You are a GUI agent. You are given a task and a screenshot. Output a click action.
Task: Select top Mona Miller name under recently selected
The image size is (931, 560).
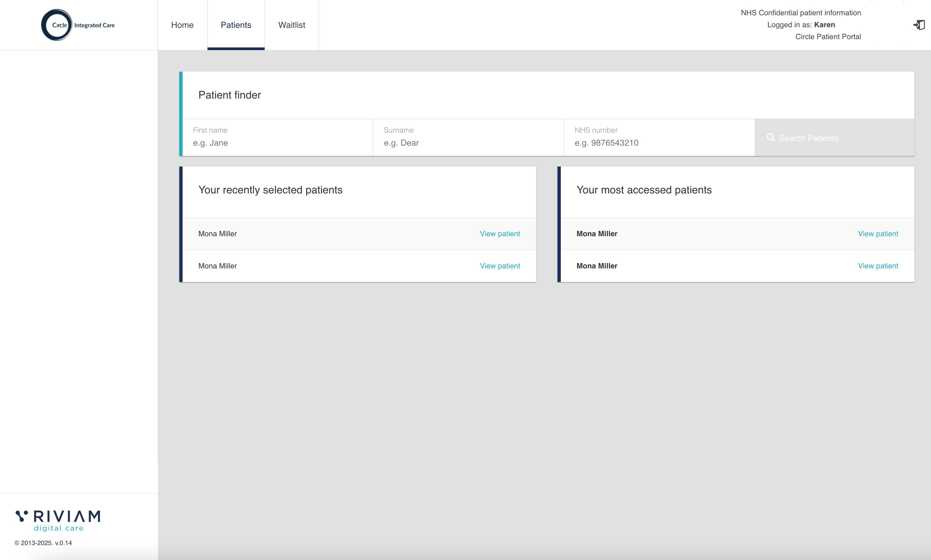click(217, 234)
